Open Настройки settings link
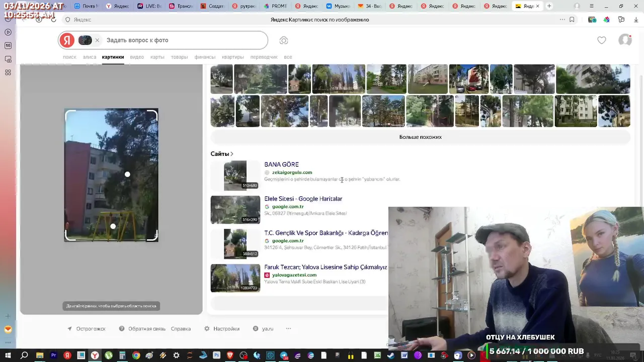Screen dimensions: 644x362 tap(226, 329)
